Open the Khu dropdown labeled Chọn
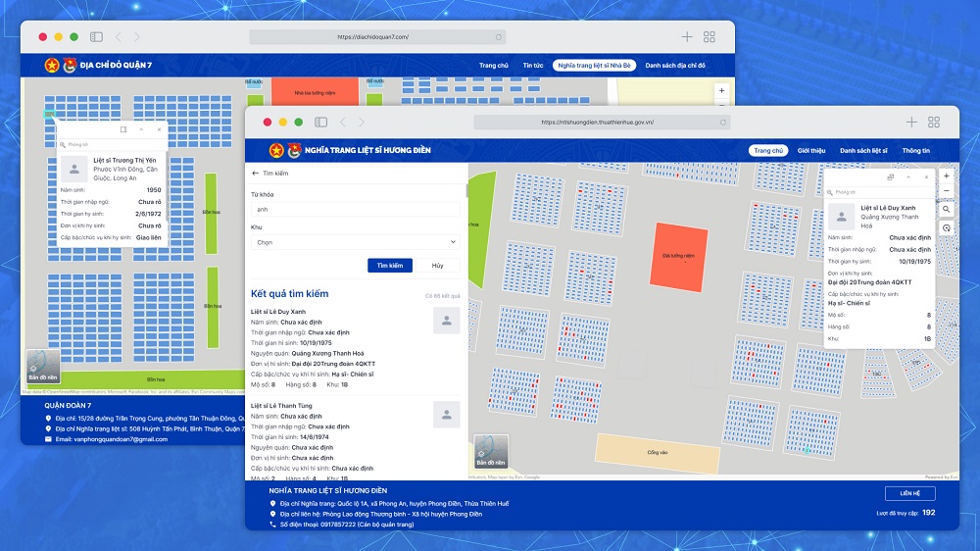 pyautogui.click(x=356, y=241)
